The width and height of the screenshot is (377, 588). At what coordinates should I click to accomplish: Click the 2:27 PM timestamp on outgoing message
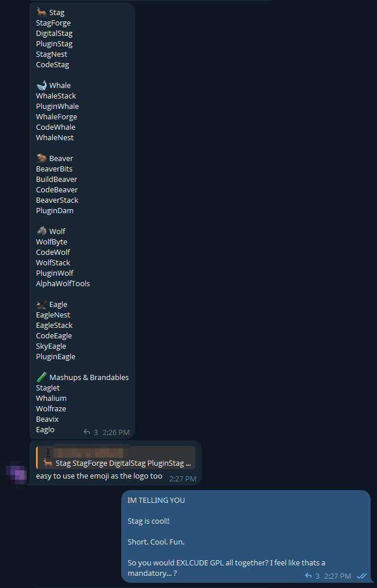pyautogui.click(x=338, y=576)
